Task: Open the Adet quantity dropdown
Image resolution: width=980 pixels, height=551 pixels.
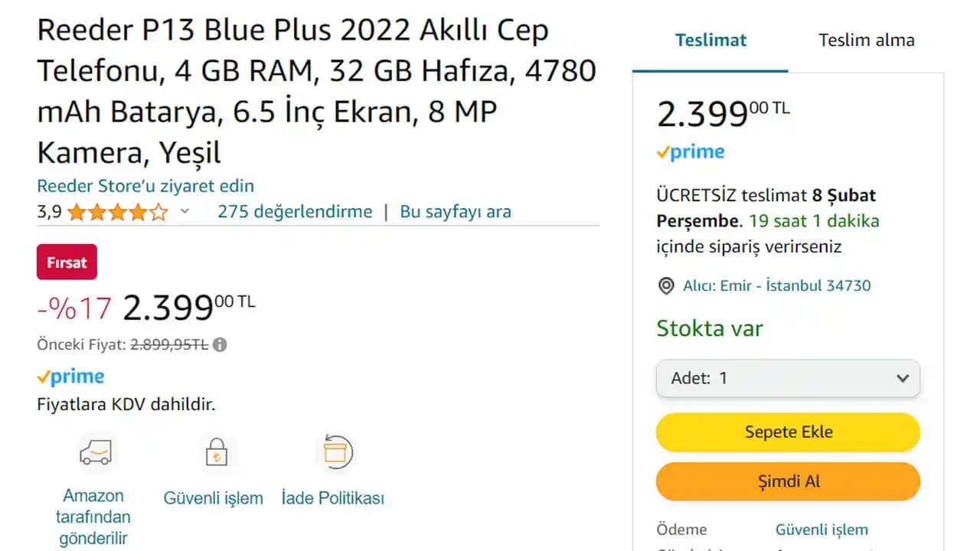Action: point(788,378)
